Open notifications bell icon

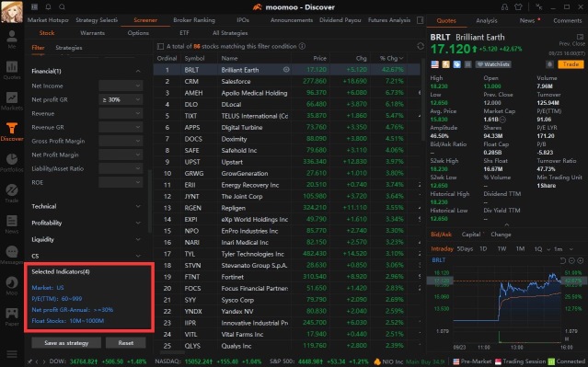click(49, 6)
